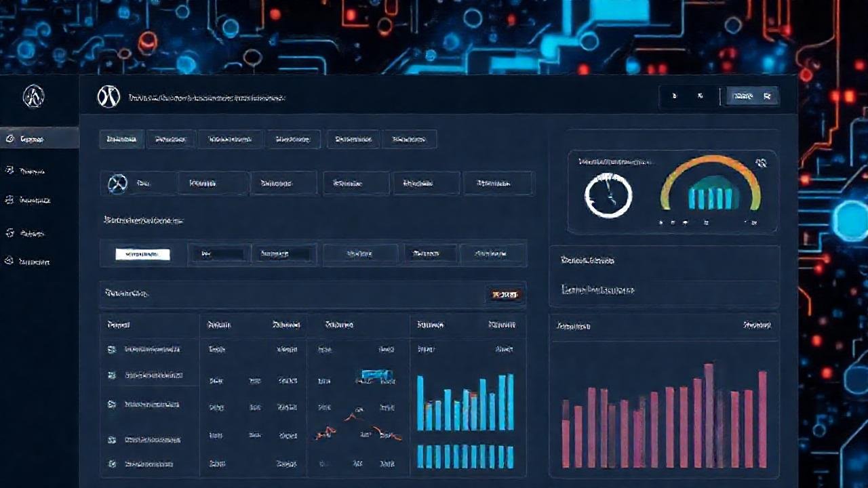Open the settings icon on the gauge widget card
This screenshot has height=488, width=868.
761,163
